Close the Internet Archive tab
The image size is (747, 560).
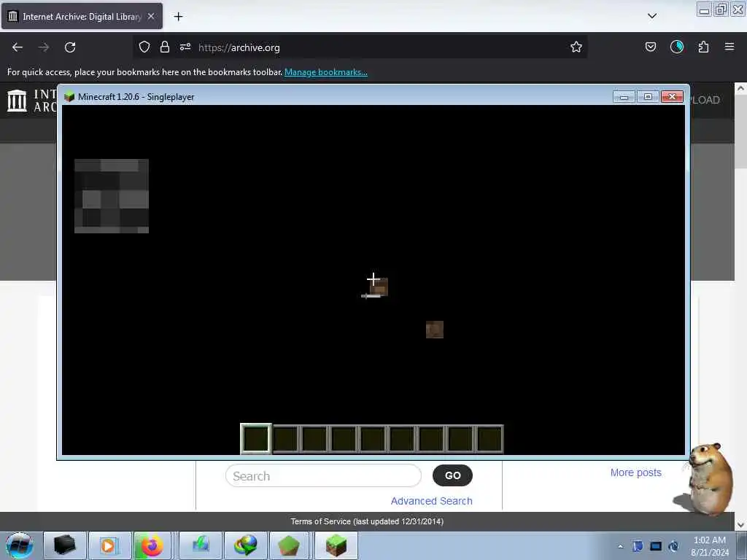[x=151, y=16]
